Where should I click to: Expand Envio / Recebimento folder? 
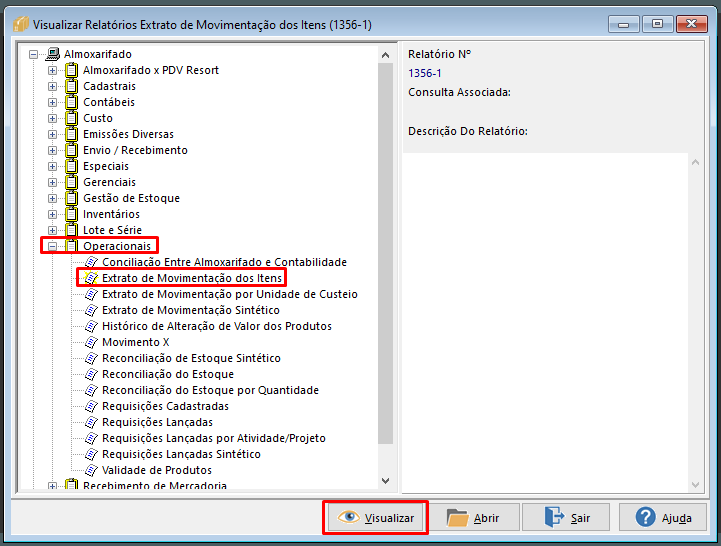point(52,150)
